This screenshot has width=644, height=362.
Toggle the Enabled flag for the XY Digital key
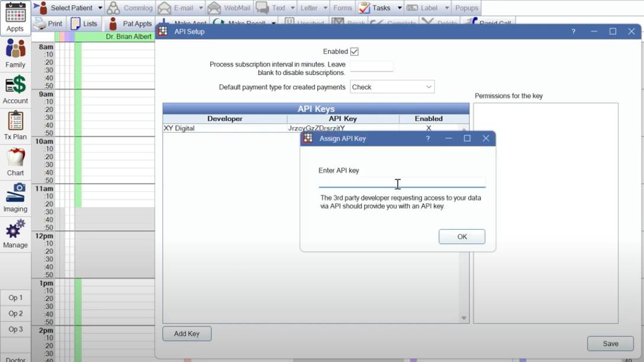click(428, 128)
